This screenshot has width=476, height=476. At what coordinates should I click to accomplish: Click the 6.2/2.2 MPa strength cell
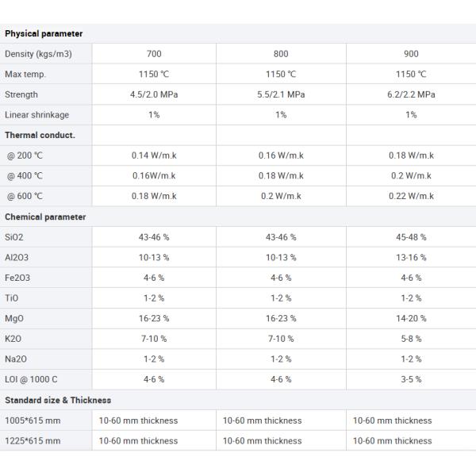(x=411, y=94)
